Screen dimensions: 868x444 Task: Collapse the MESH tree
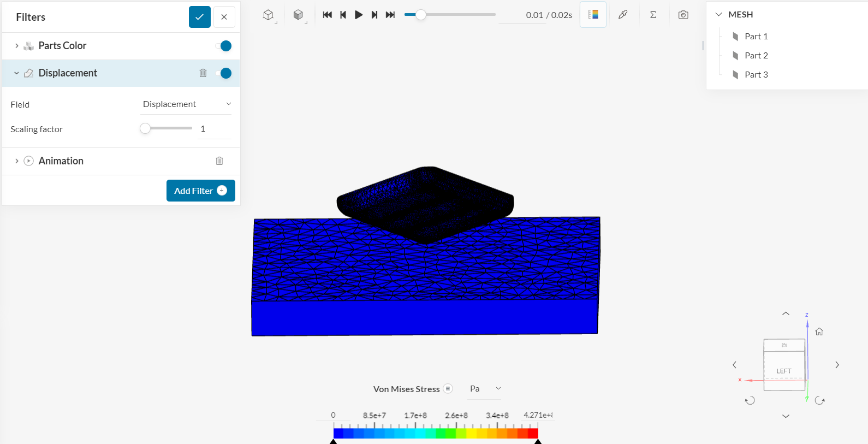[718, 15]
